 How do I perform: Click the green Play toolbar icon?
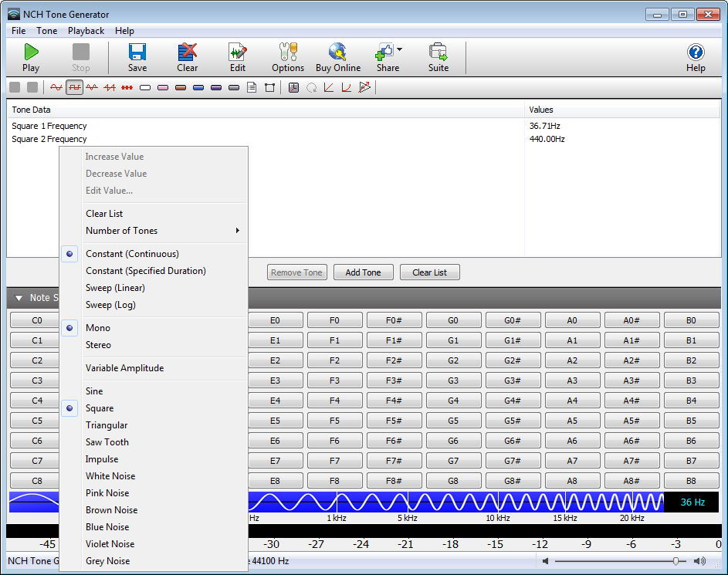click(x=31, y=52)
